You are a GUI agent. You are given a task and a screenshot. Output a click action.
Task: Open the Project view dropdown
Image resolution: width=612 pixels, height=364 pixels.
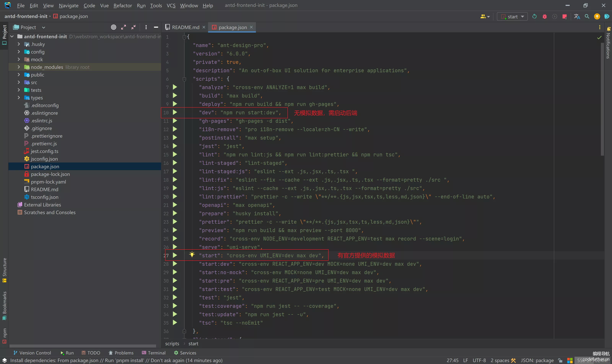click(x=43, y=28)
